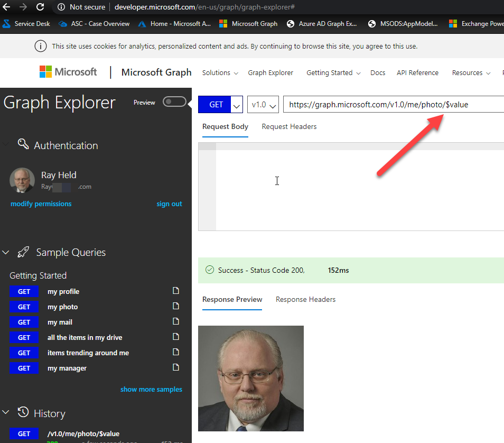Click show more samples link

click(151, 389)
